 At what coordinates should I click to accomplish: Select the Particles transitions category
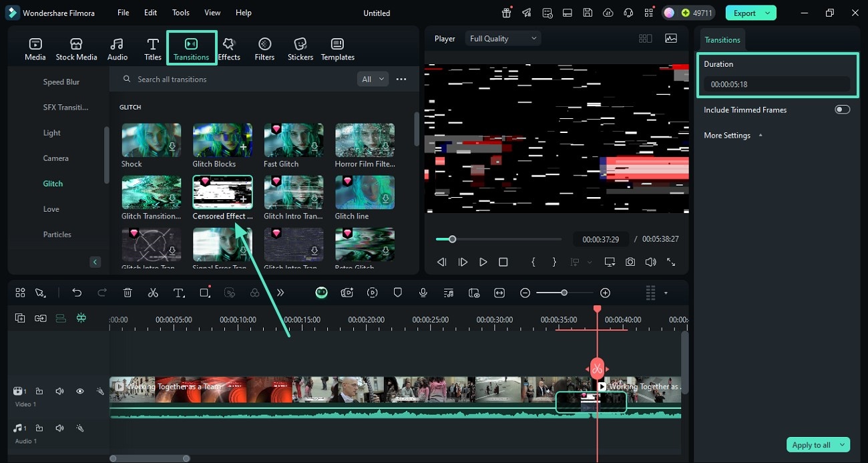click(x=57, y=235)
